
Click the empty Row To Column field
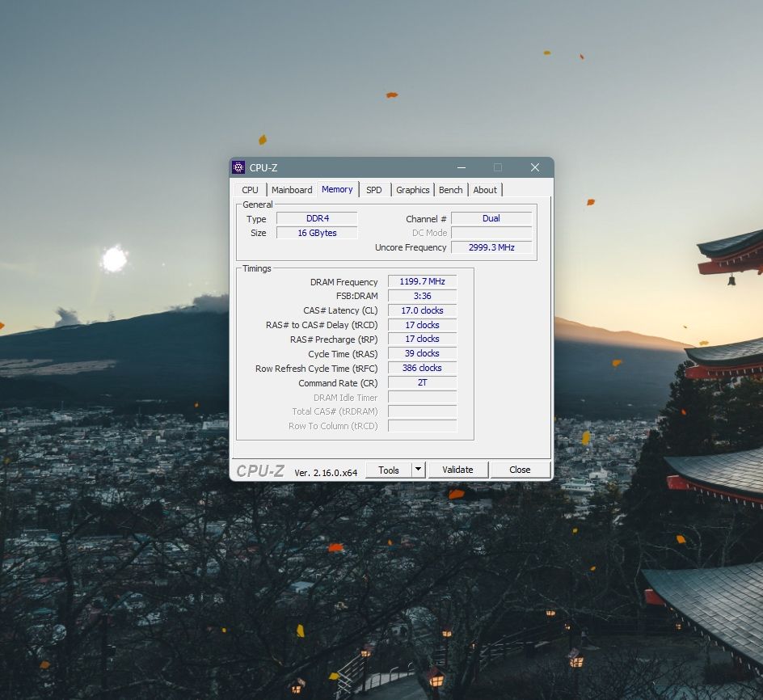click(x=423, y=426)
